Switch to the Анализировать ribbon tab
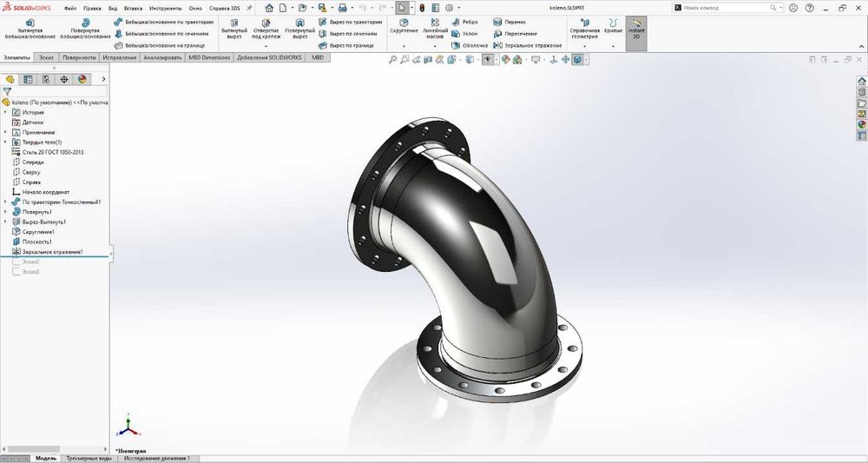 162,57
